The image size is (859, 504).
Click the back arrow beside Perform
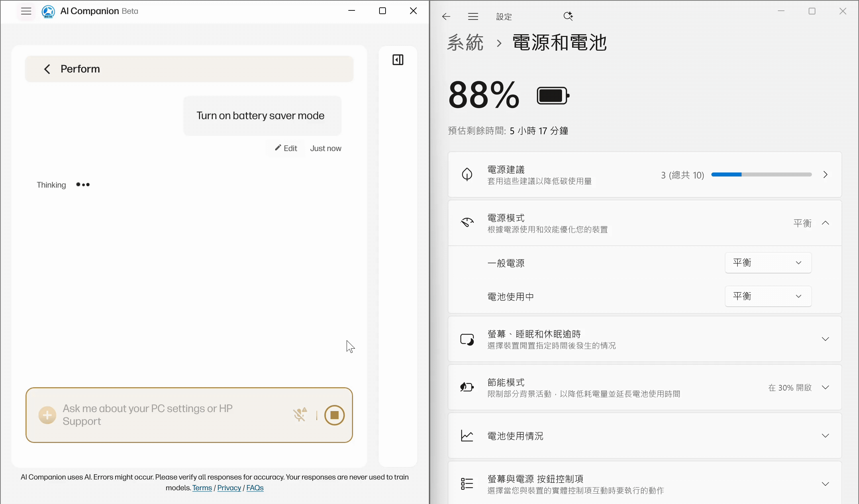pyautogui.click(x=47, y=69)
